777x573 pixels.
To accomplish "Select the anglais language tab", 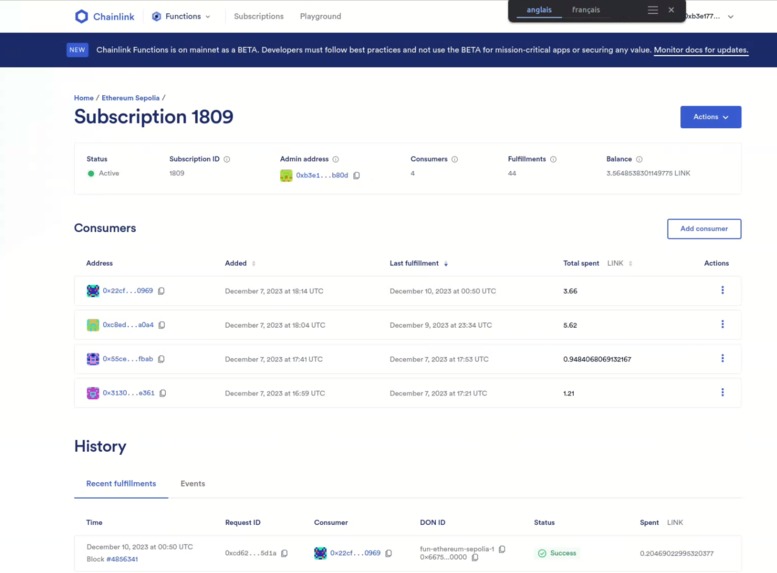I will 539,10.
